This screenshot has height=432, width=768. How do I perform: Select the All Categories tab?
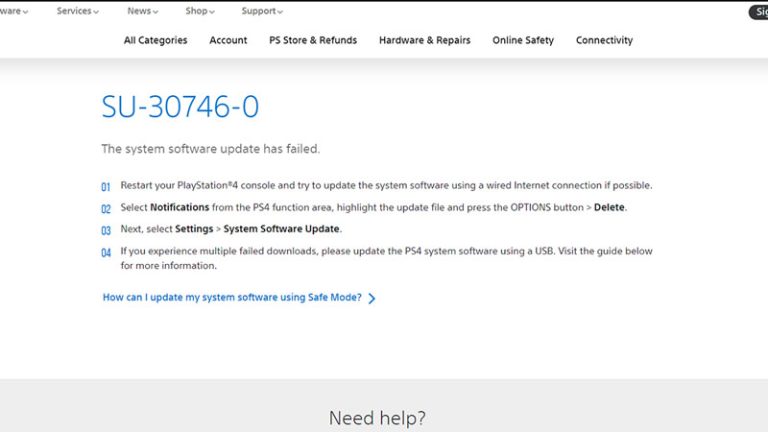pos(155,40)
